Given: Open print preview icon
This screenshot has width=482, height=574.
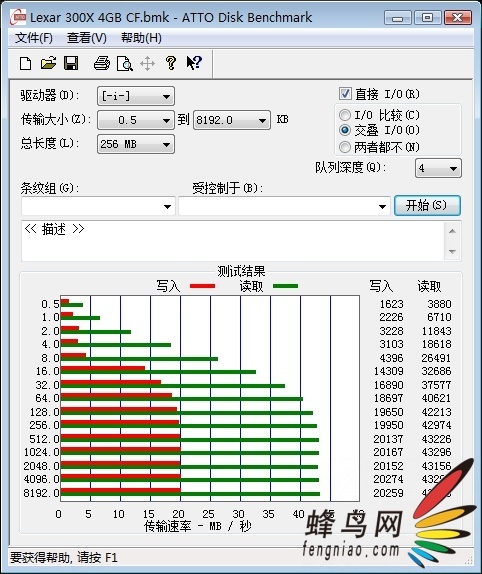Looking at the screenshot, I should tap(124, 64).
